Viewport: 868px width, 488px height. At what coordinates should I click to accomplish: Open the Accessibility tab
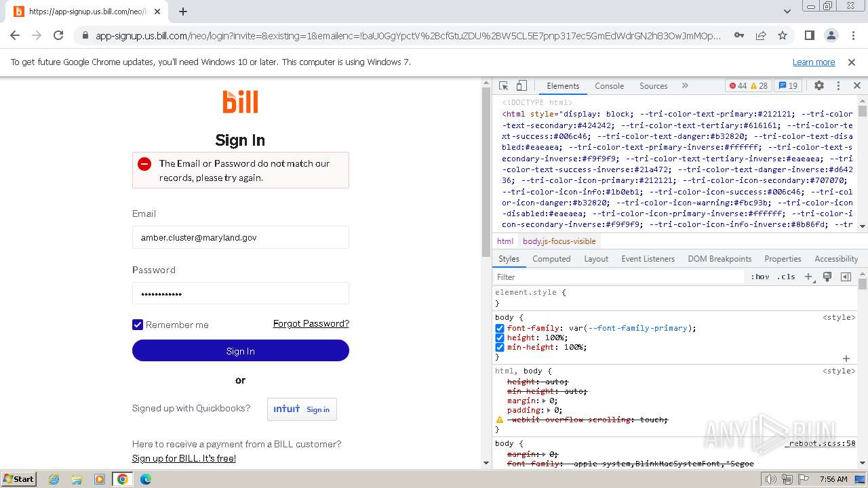(836, 259)
